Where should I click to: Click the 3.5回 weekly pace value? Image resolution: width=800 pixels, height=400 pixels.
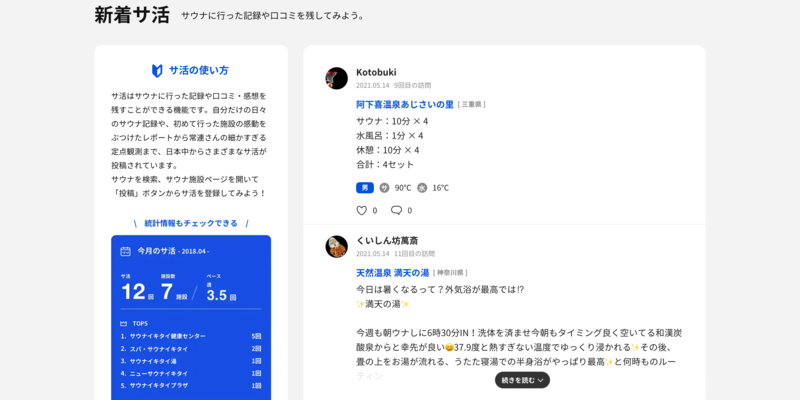[x=221, y=295]
